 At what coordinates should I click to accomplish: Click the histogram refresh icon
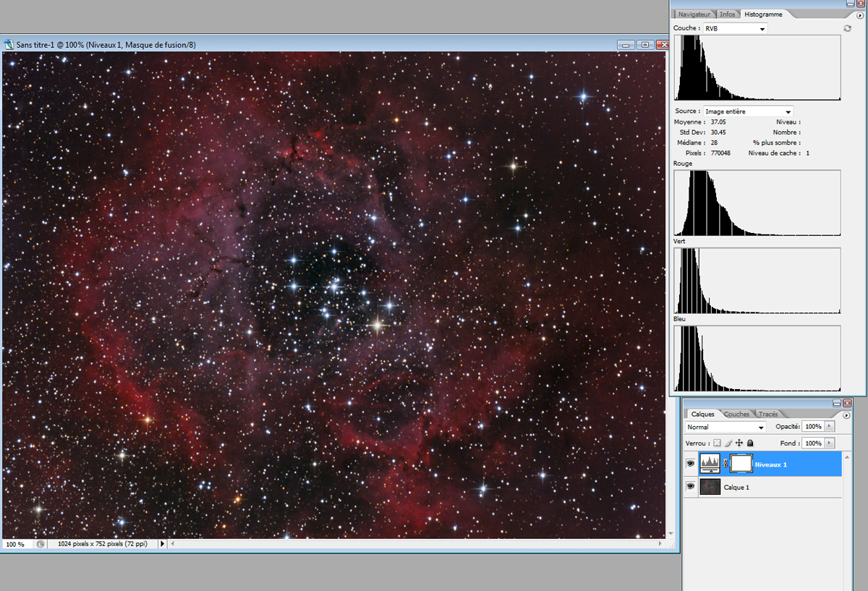(847, 28)
